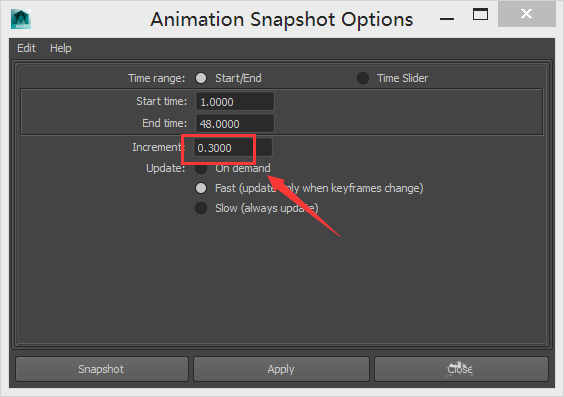The height and width of the screenshot is (397, 564).
Task: Click the Close button at the bottom
Action: (461, 369)
